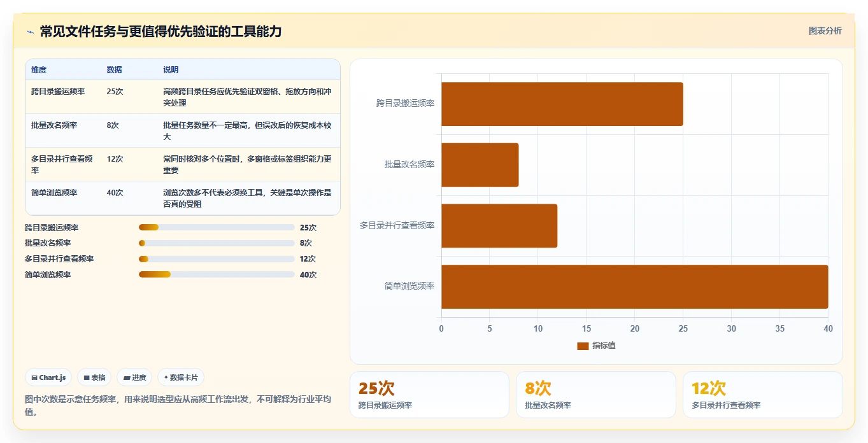Click table cell 多目录并行查看频率
This screenshot has width=868, height=443.
pyautogui.click(x=62, y=165)
